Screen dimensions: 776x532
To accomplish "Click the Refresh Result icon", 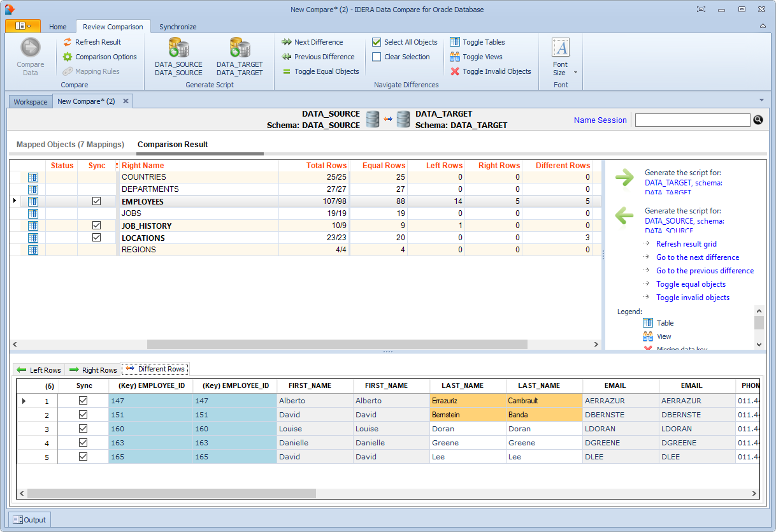I will click(68, 42).
